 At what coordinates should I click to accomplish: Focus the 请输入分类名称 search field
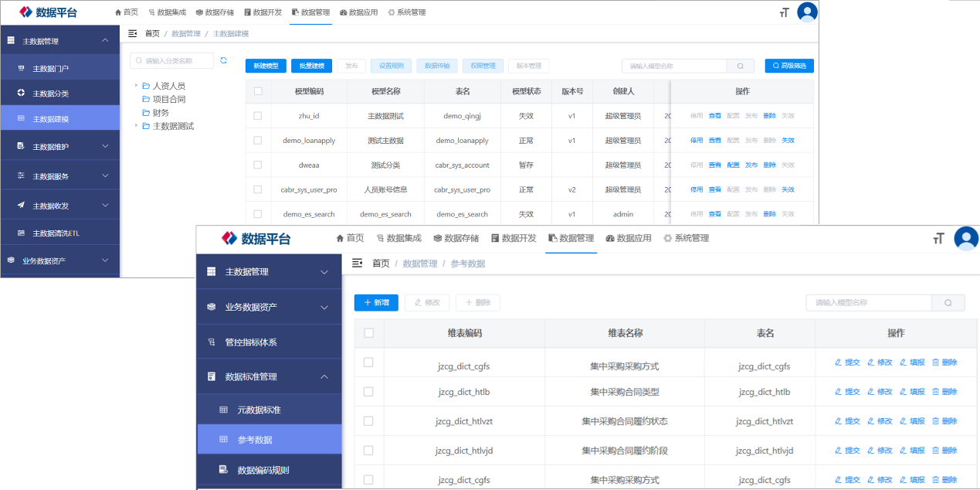pyautogui.click(x=174, y=60)
